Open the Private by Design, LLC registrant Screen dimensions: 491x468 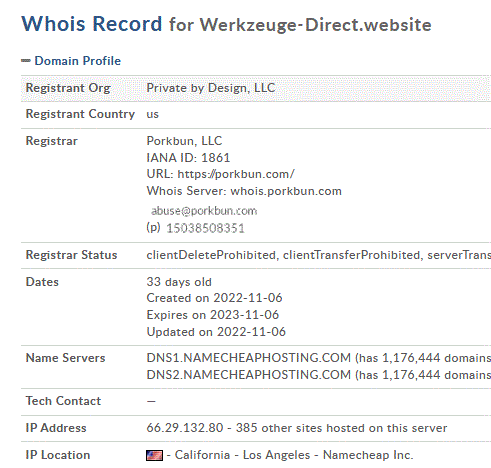pos(211,88)
